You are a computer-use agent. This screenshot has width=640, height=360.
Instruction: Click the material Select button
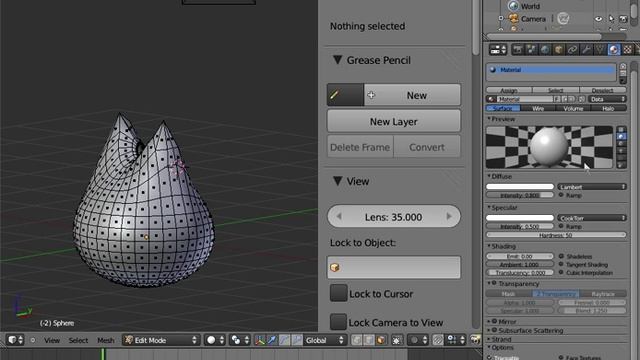click(556, 90)
